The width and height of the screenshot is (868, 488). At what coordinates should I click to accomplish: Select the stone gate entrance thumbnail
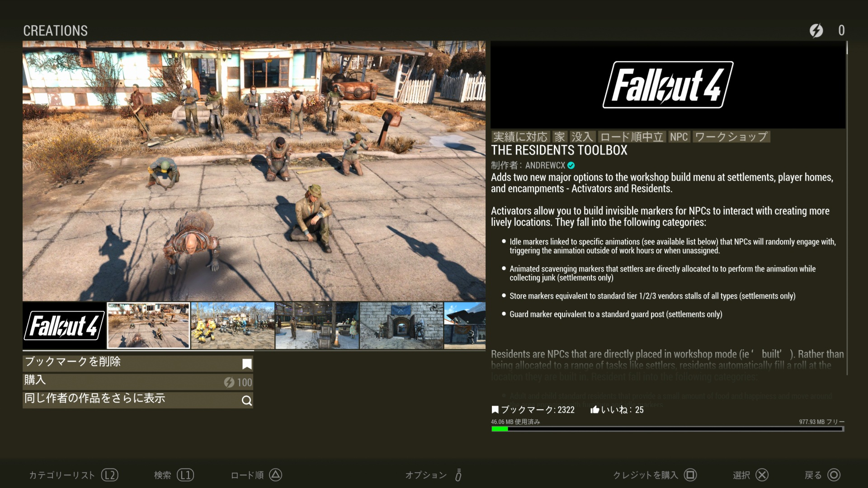[x=401, y=325]
